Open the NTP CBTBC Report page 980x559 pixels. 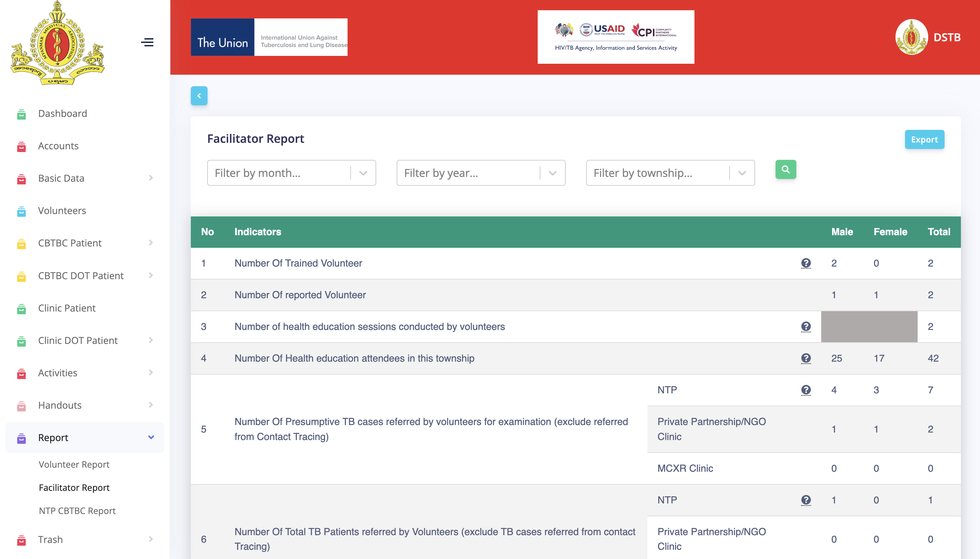click(x=77, y=511)
